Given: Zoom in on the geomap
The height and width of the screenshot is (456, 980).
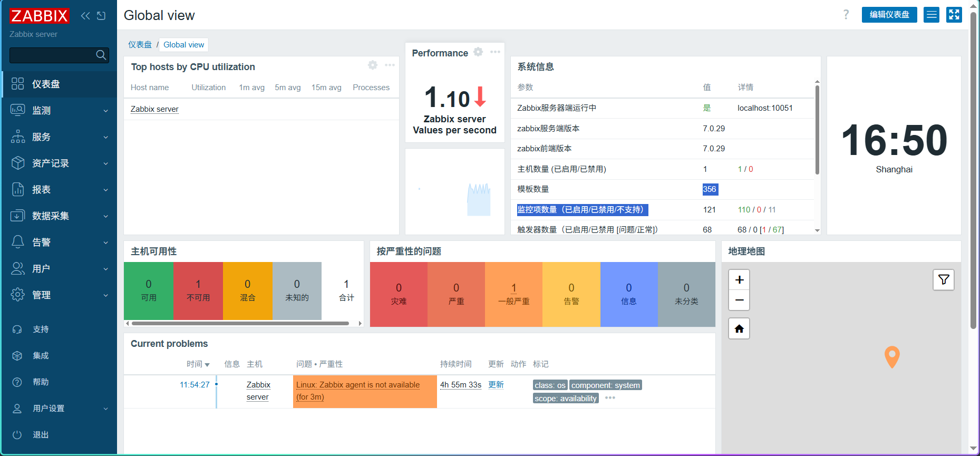Looking at the screenshot, I should point(739,280).
